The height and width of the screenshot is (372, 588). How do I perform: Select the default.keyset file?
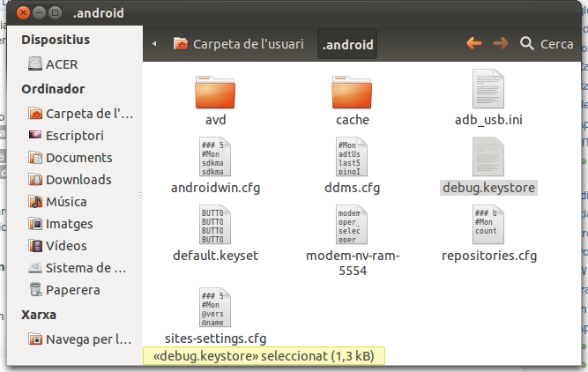[215, 227]
